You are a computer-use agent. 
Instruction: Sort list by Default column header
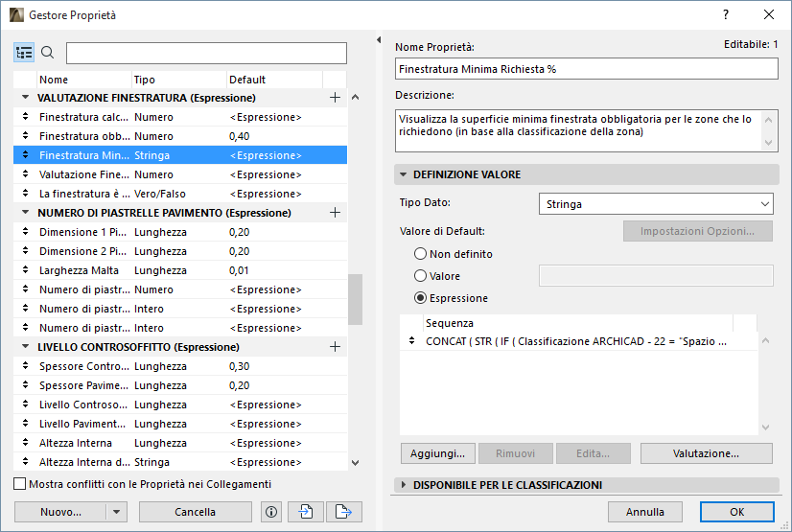coord(274,80)
